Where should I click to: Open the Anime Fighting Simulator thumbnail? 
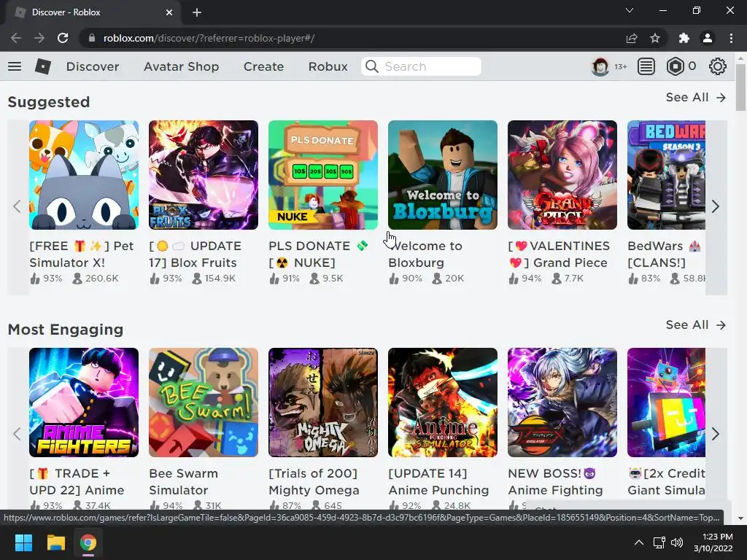tap(562, 402)
